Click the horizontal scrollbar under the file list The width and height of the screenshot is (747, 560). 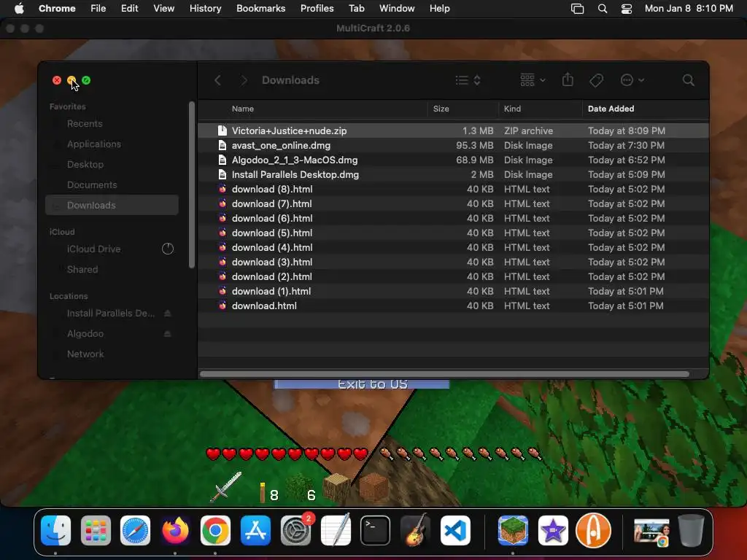coord(444,374)
